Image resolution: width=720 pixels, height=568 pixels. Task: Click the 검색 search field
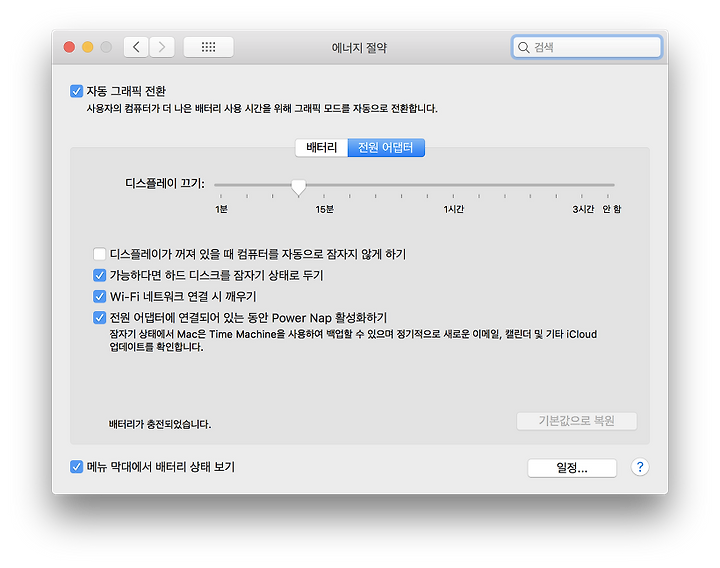pos(587,47)
